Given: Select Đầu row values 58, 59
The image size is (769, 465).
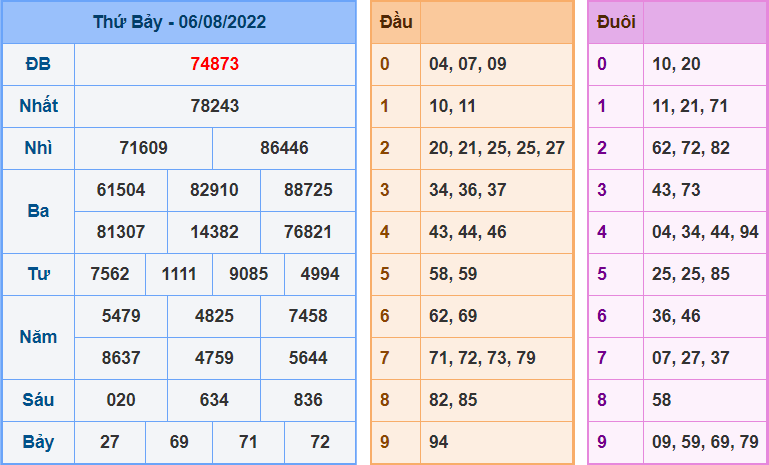Looking at the screenshot, I should click(x=453, y=274).
